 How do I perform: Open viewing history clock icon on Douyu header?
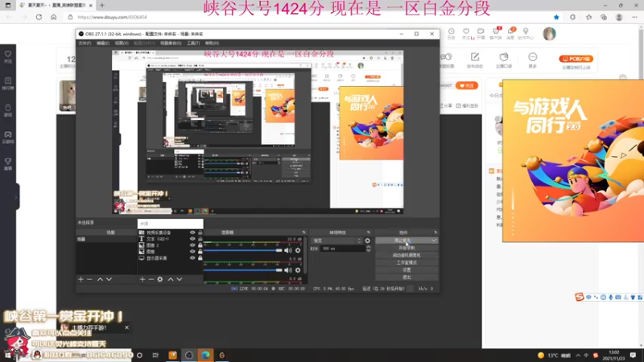coord(452,34)
